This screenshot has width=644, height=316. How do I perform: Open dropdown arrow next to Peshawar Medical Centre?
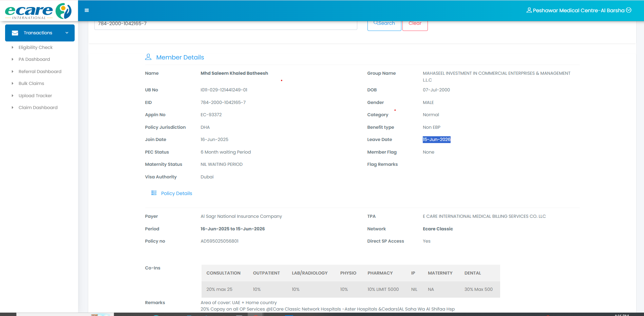(x=629, y=10)
